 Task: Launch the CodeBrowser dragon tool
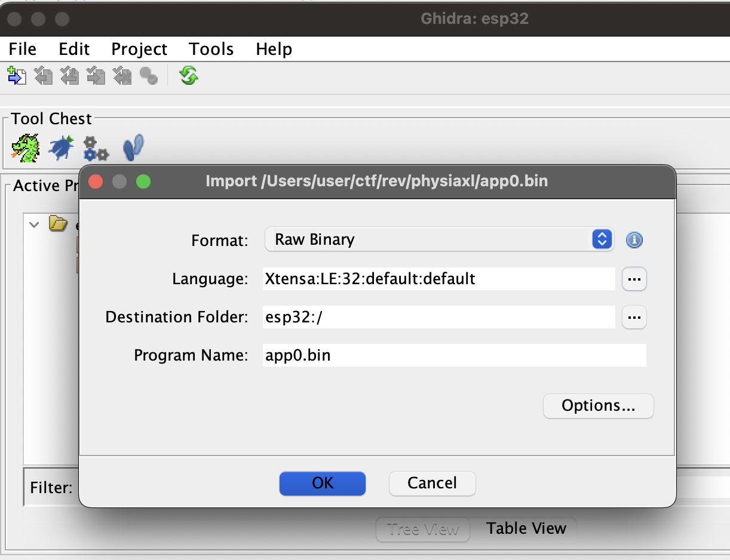pos(23,147)
